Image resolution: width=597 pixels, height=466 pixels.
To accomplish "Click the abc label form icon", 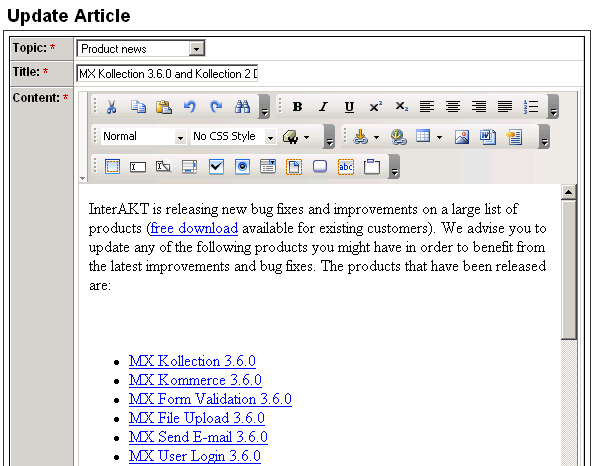I will [346, 167].
